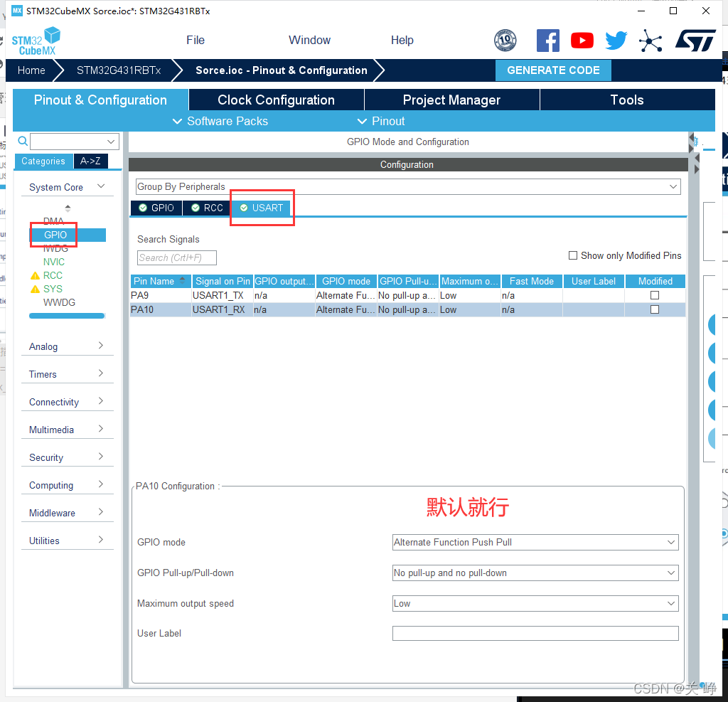Click Sorce.ioc breadcrumb

tap(282, 70)
